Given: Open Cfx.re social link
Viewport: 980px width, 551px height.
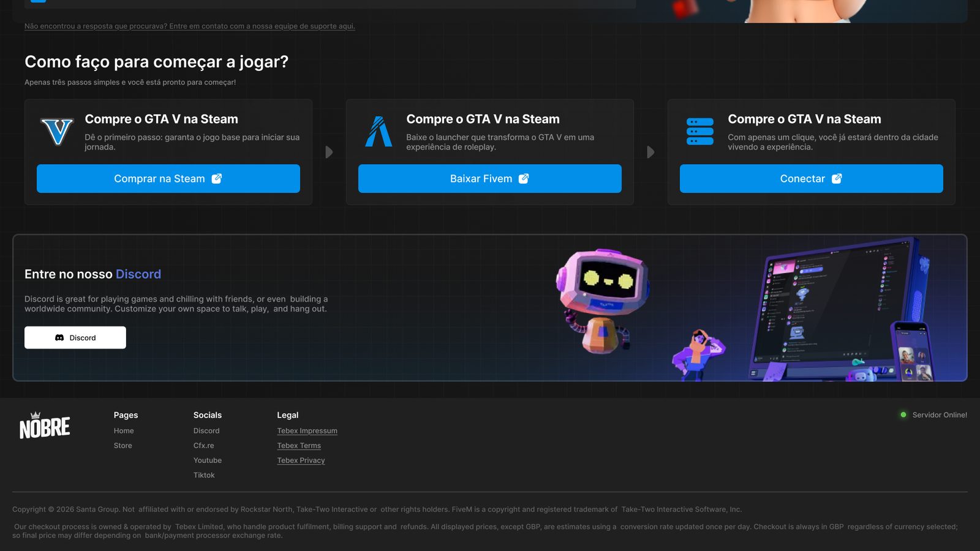Looking at the screenshot, I should (204, 446).
